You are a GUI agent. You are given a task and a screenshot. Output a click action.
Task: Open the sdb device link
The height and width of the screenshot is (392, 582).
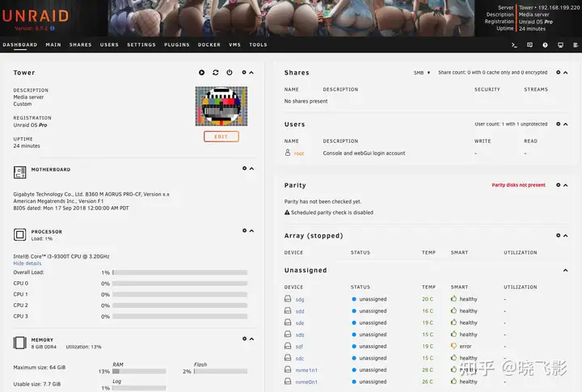click(x=300, y=335)
